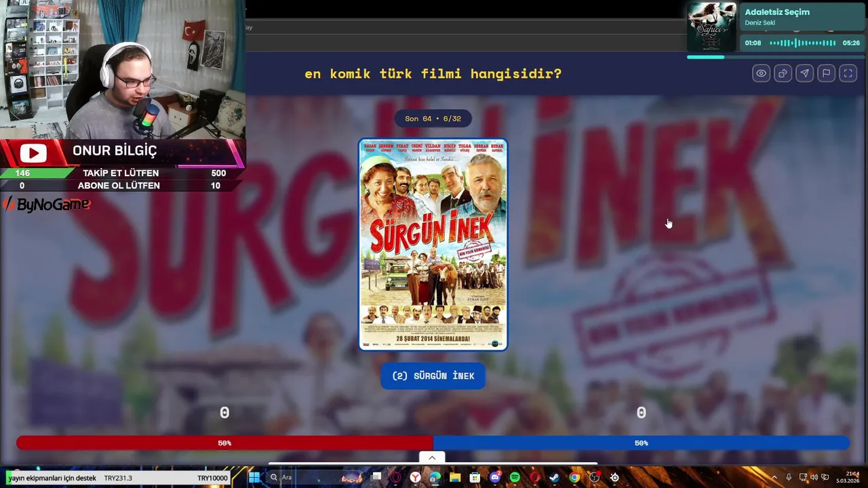Open the Edge browser icon on the taskbar
Screen dimensions: 868x488
(435, 478)
